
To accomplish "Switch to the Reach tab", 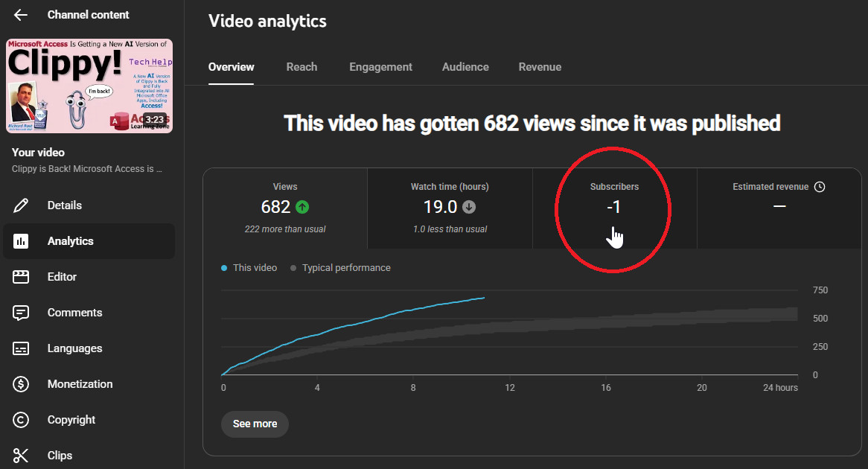I will pyautogui.click(x=301, y=67).
